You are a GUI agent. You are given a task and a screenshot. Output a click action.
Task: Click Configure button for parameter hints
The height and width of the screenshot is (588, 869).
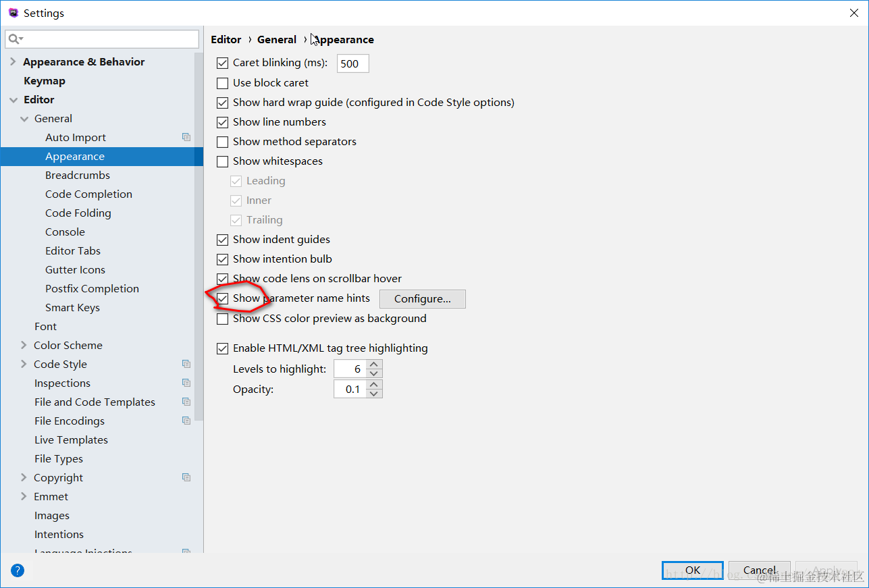coord(423,298)
